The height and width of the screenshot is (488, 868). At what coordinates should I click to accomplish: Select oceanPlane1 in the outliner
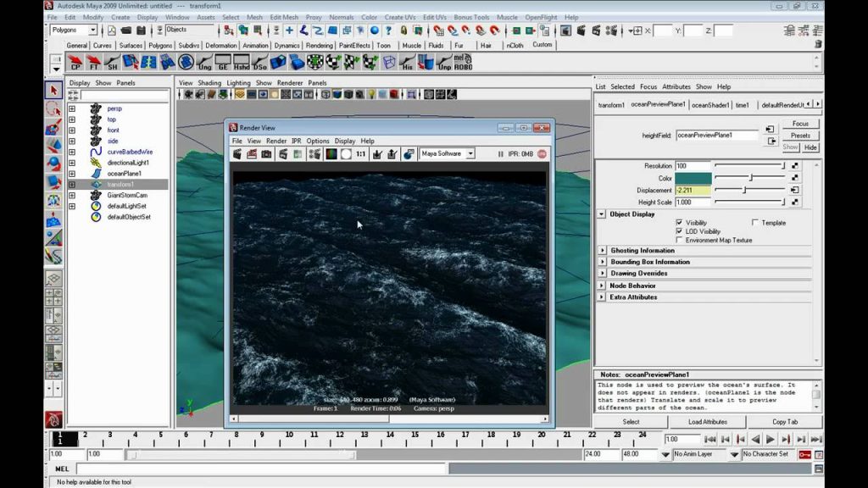click(124, 174)
